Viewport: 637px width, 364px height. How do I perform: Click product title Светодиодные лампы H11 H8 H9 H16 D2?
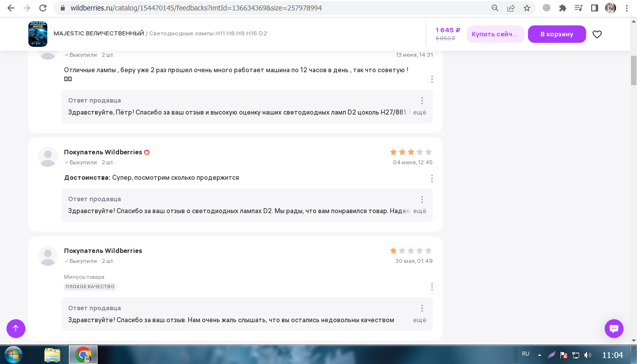click(x=208, y=34)
